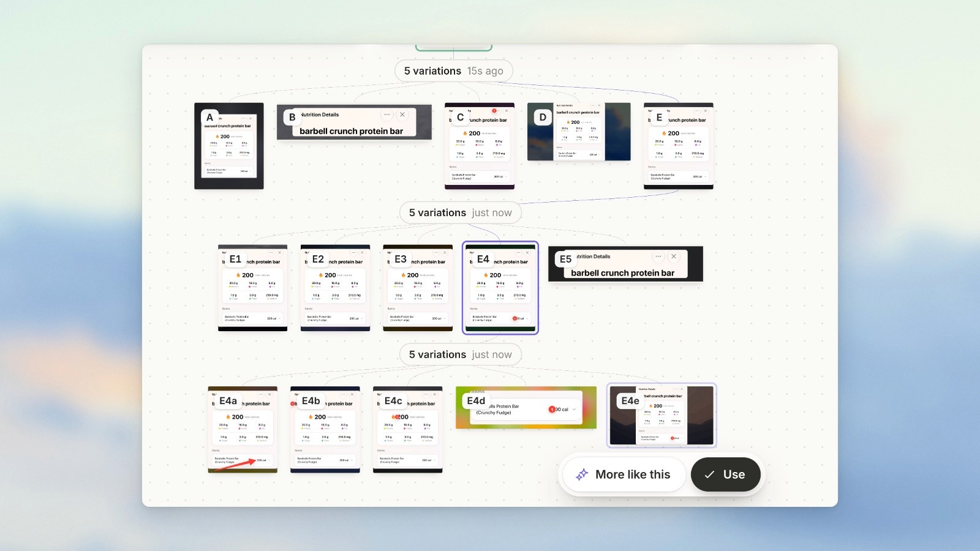The height and width of the screenshot is (551, 980).
Task: Select variation thumbnail C
Action: pyautogui.click(x=480, y=146)
